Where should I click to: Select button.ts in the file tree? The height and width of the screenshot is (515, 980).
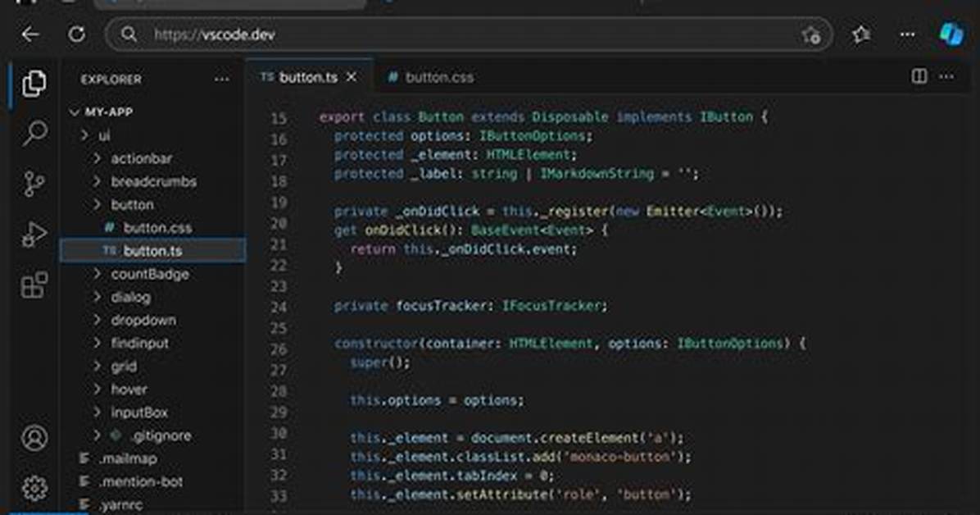[153, 251]
